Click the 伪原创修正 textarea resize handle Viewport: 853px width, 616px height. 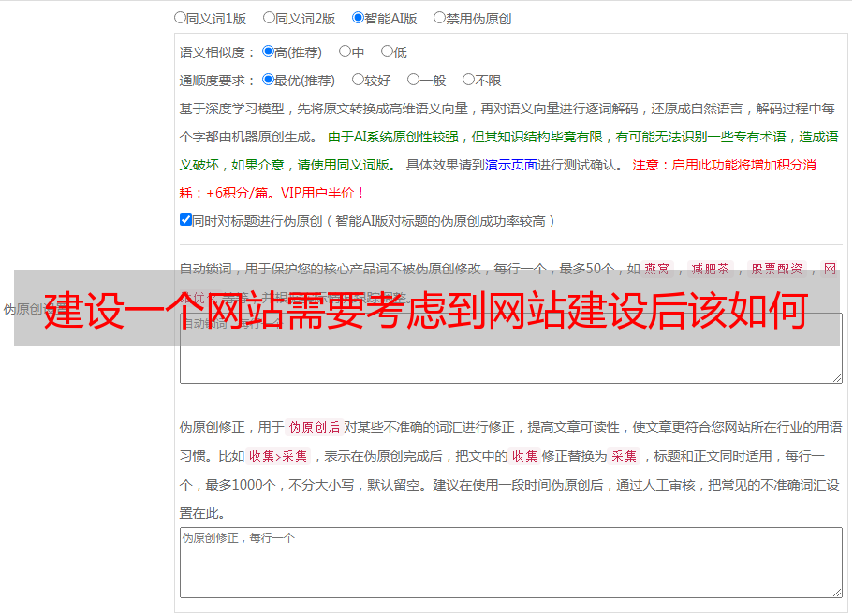[836, 592]
